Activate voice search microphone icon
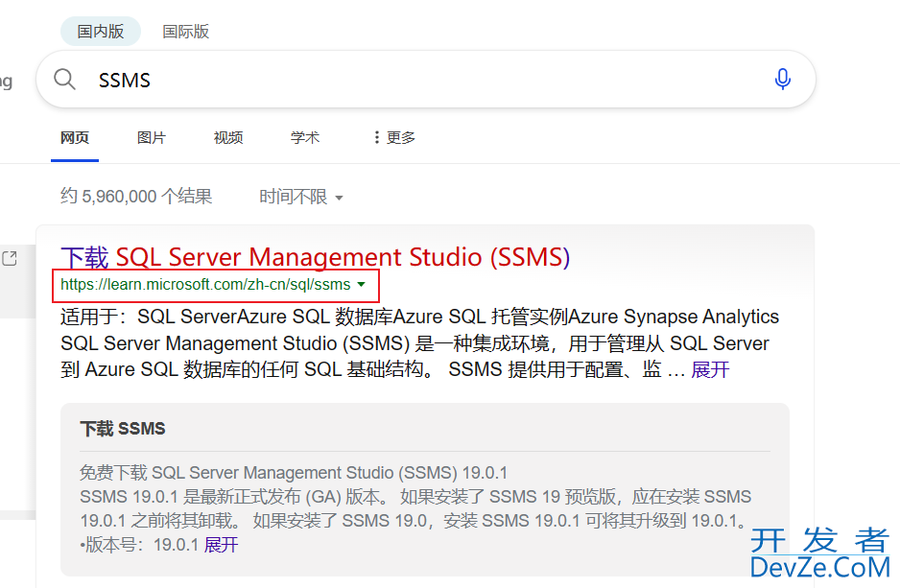Viewport: 900px width, 588px height. point(782,80)
